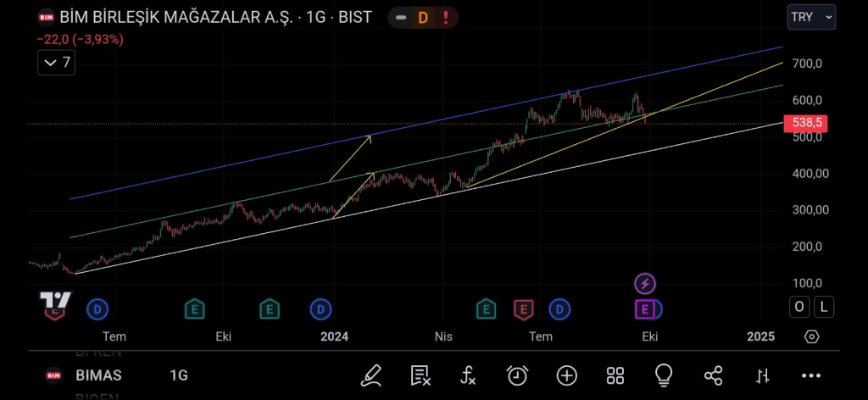Tap the BIM logo in chart header

tap(46, 17)
